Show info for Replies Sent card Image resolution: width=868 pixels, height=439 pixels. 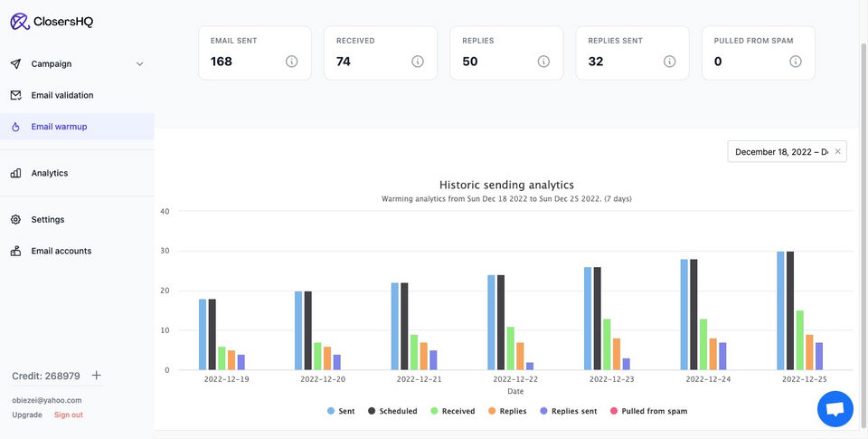click(669, 62)
